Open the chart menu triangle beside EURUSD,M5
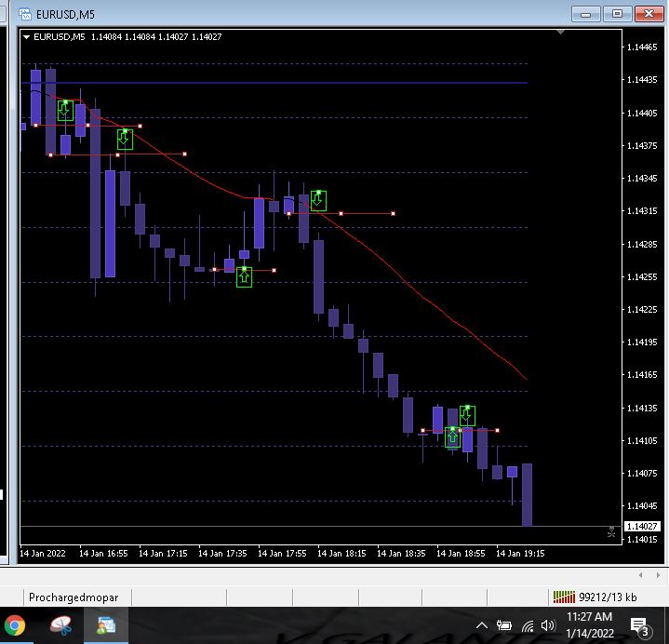669x644 pixels. coord(26,37)
